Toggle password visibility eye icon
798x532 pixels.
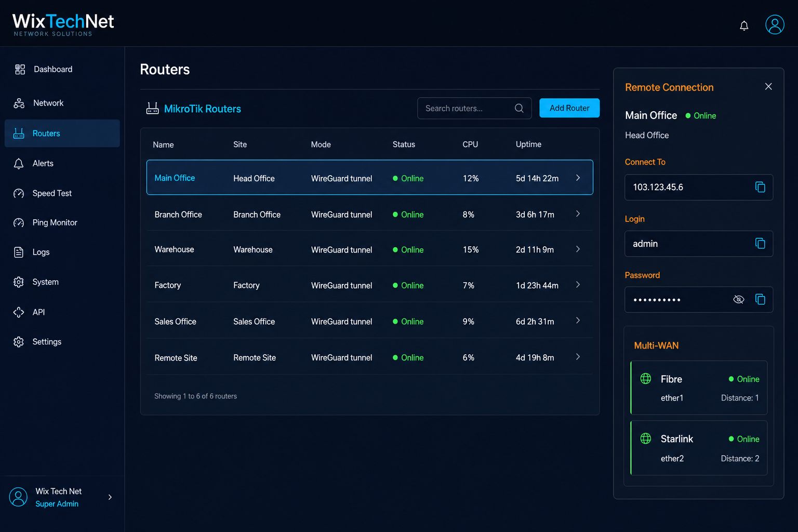pos(738,299)
